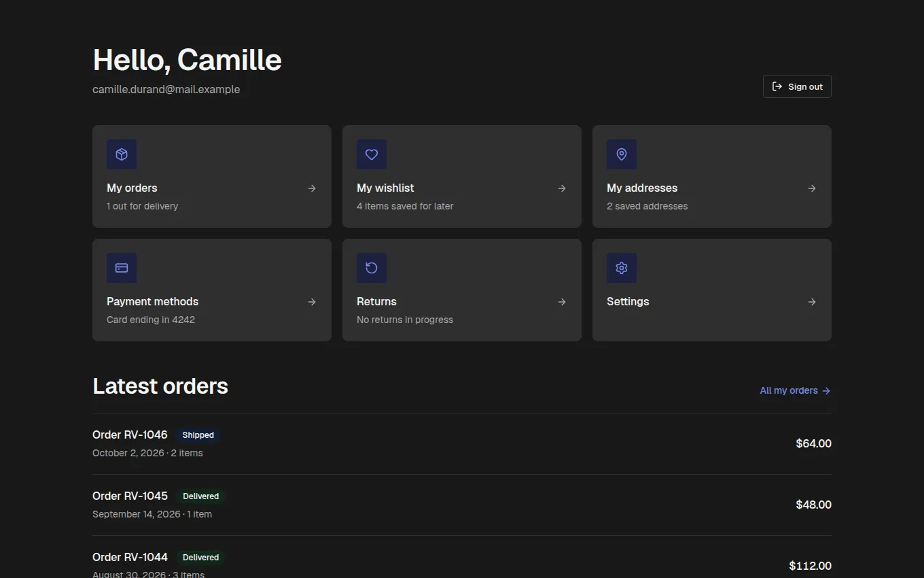Click the arrow on the My orders card
924x578 pixels.
click(312, 188)
